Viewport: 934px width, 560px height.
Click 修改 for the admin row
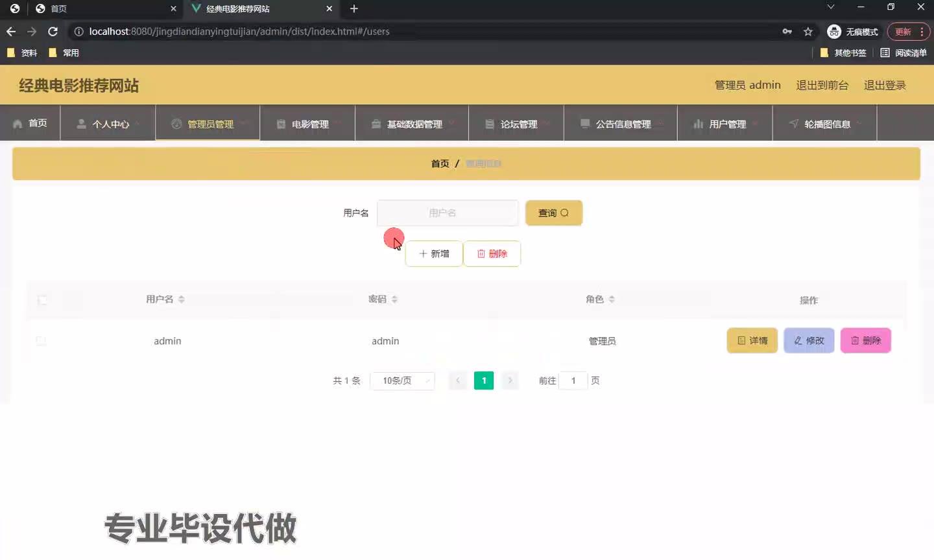(809, 340)
